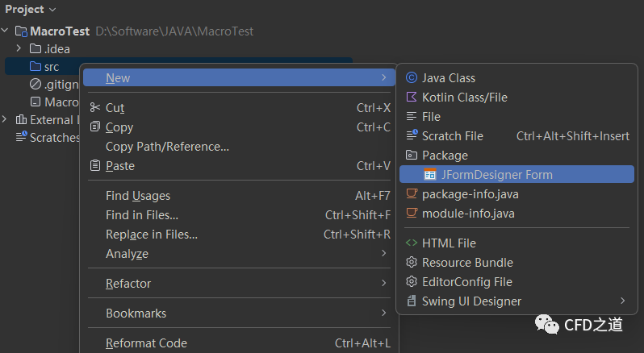Click the scissors Cut icon

pos(95,108)
